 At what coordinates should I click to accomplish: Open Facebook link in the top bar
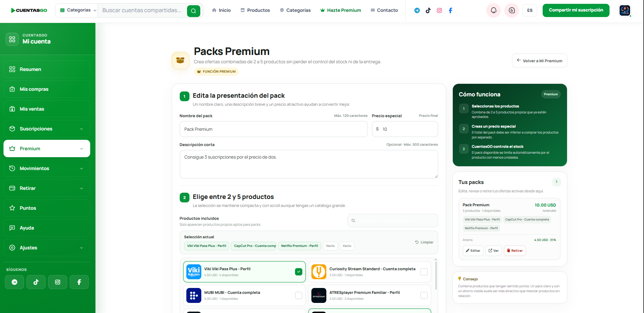(x=450, y=10)
